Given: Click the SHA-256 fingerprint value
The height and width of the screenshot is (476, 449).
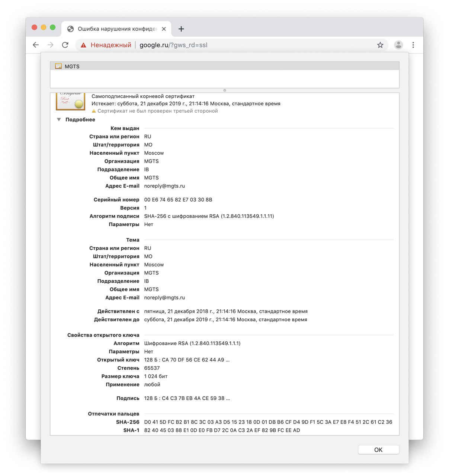Looking at the screenshot, I should point(268,422).
